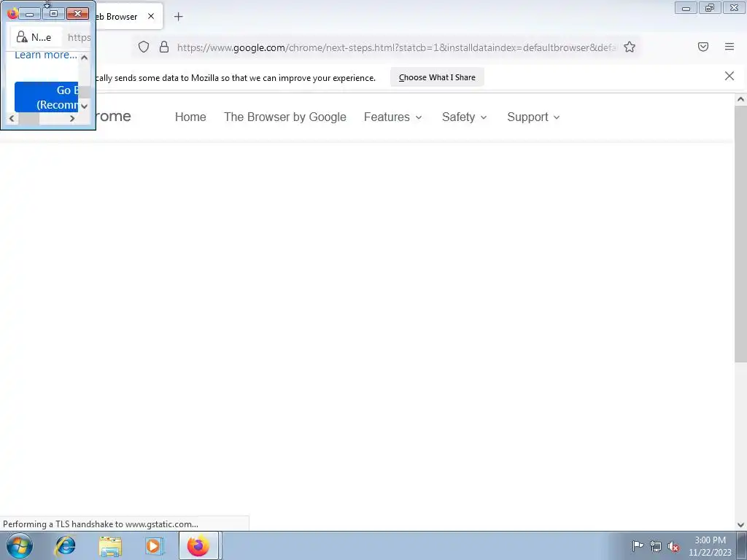The image size is (747, 560).
Task: Click small window's scroll down arrow
Action: coord(85,106)
